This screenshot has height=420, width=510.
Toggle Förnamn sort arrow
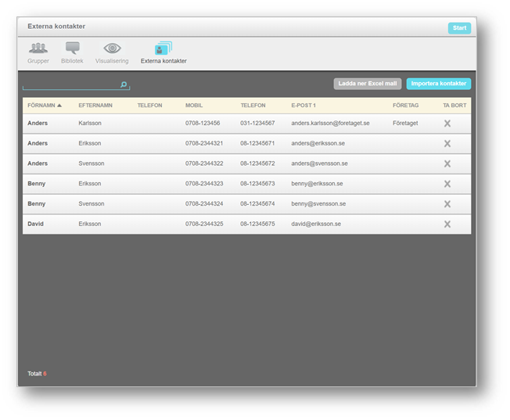point(59,106)
